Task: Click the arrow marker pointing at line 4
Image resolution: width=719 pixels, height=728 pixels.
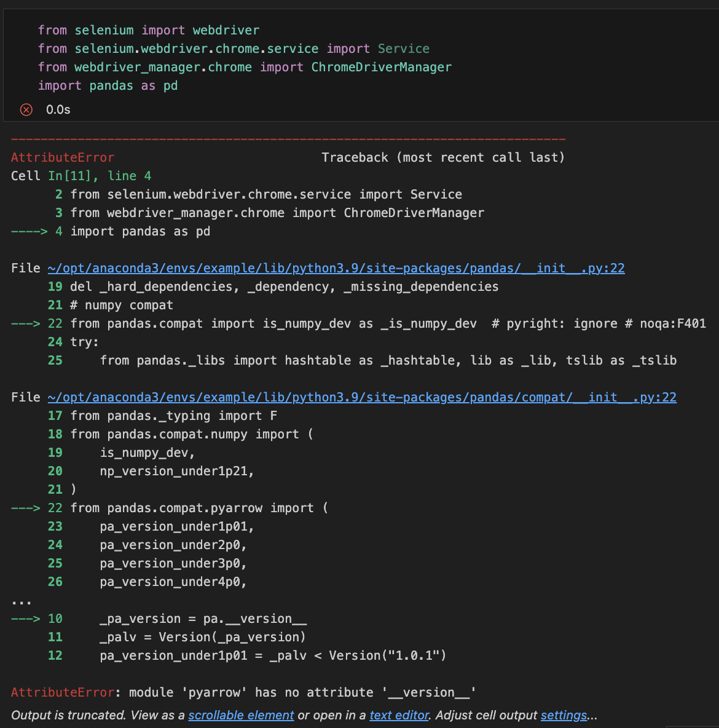Action: pos(29,231)
